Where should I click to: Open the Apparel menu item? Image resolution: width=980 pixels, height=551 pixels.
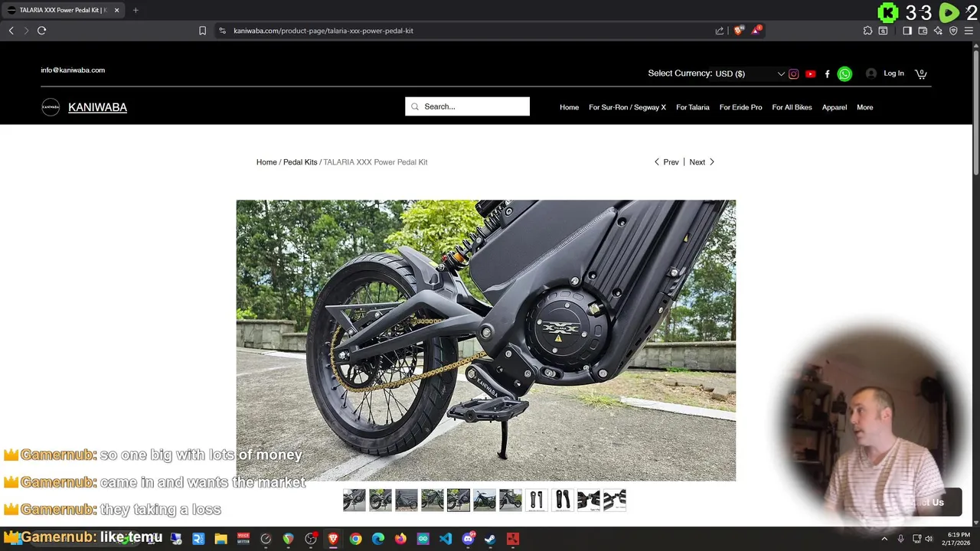click(835, 107)
